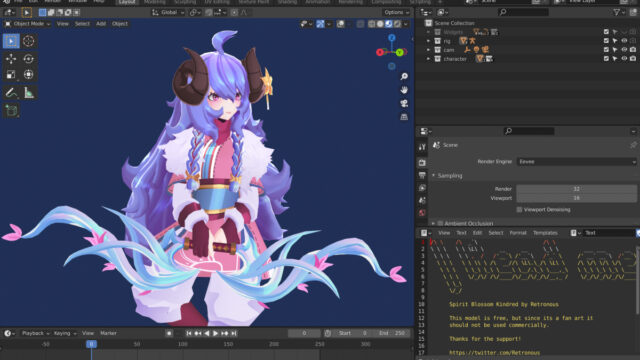Select the Select Box tool
The width and height of the screenshot is (640, 360).
(11, 41)
